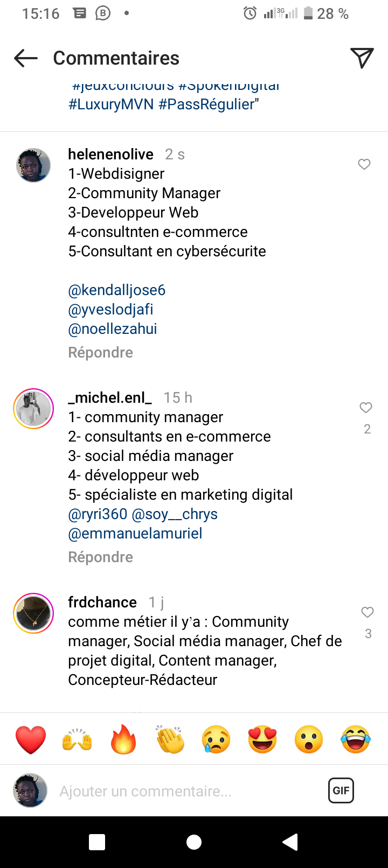Send red heart emoji reaction
This screenshot has width=388, height=868.
[x=31, y=739]
